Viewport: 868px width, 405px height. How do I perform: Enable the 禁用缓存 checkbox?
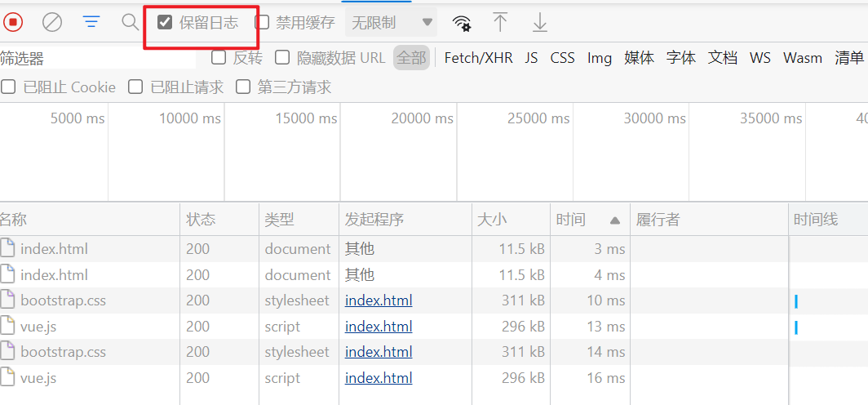(x=262, y=22)
